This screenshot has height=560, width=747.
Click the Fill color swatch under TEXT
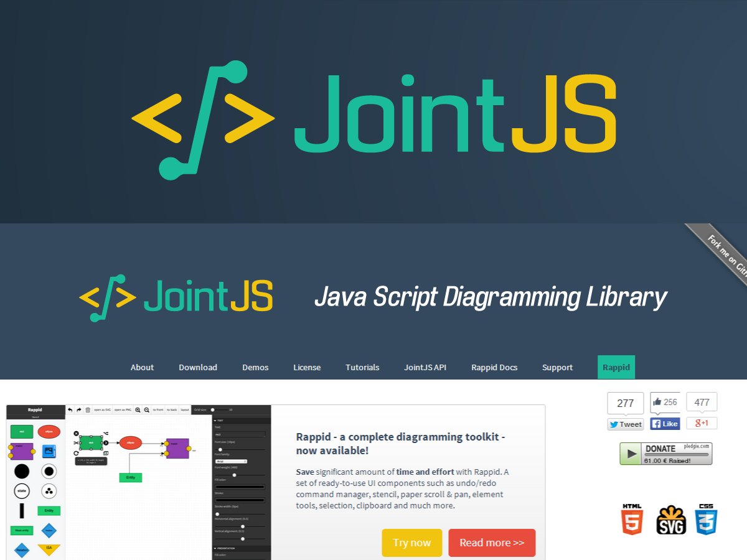pyautogui.click(x=240, y=487)
